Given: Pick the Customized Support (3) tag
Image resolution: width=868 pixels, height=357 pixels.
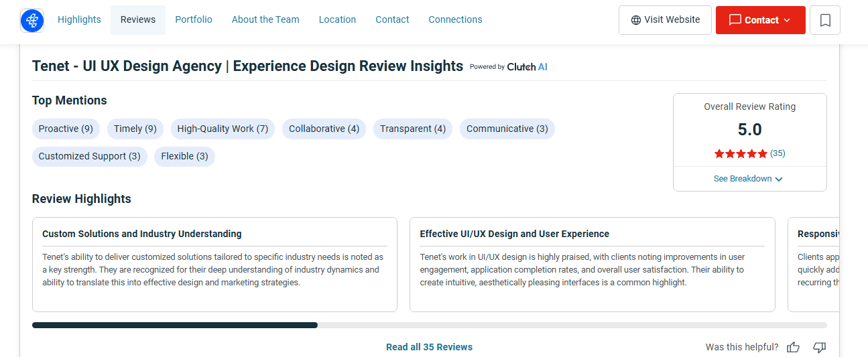Looking at the screenshot, I should tap(89, 156).
